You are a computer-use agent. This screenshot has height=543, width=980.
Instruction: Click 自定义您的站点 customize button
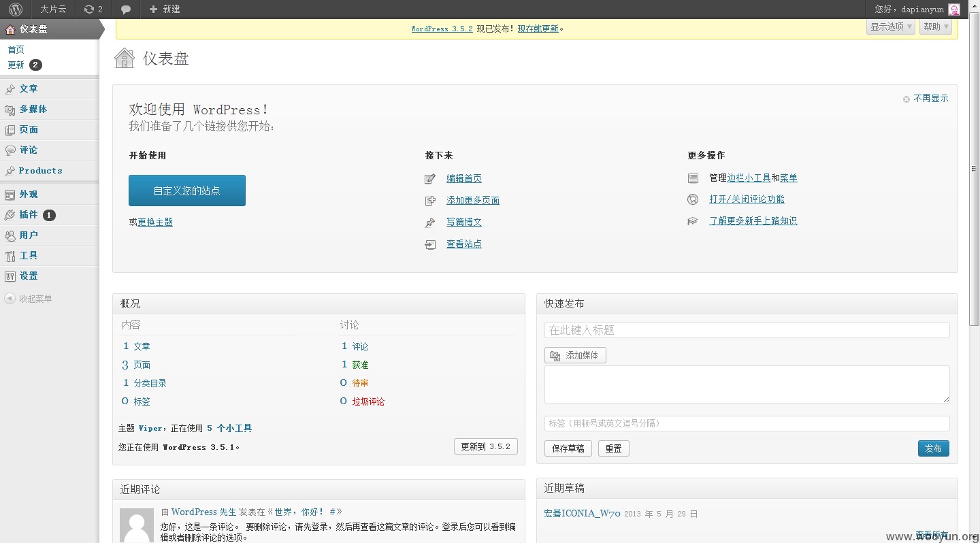point(187,191)
